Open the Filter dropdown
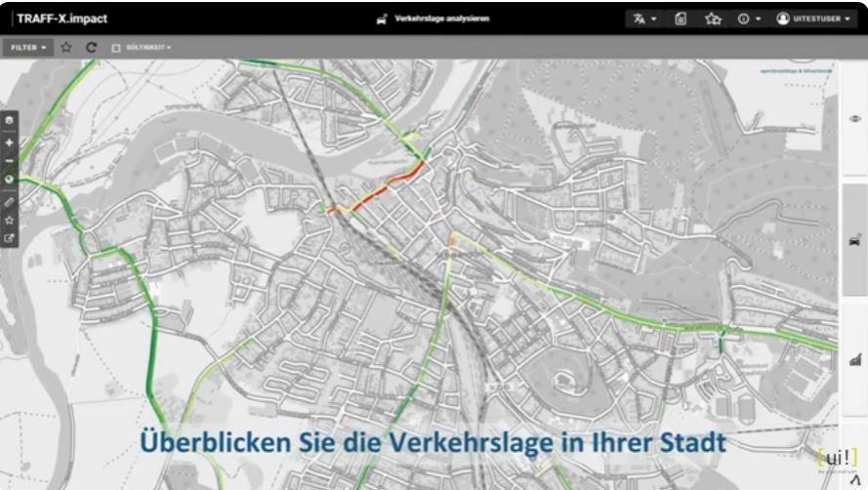 coord(28,47)
